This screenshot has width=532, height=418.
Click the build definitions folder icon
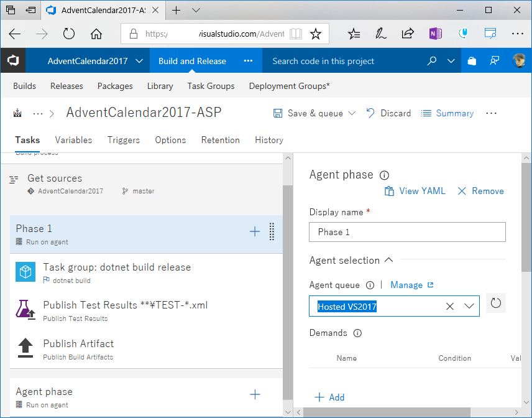tap(17, 113)
